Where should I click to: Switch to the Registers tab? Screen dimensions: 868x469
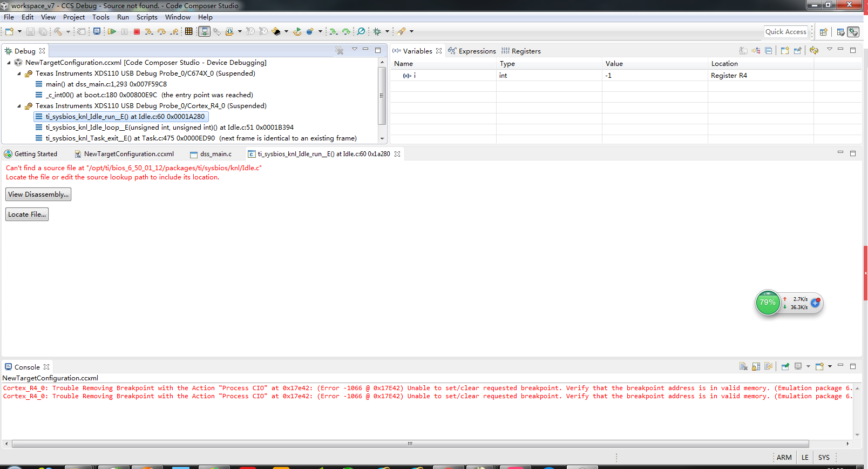pyautogui.click(x=521, y=51)
